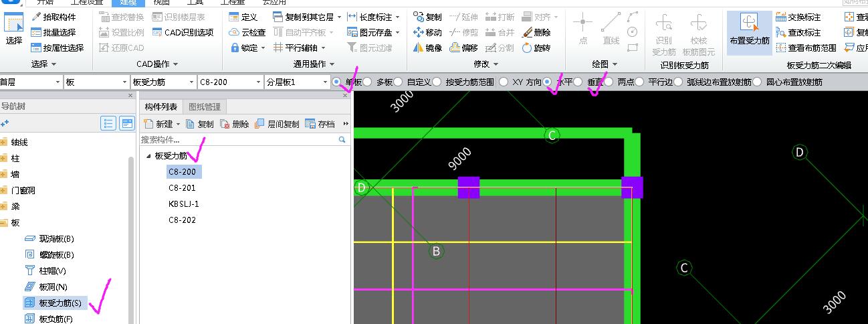Select the 垂直 radio button
This screenshot has height=324, width=868.
pos(578,82)
